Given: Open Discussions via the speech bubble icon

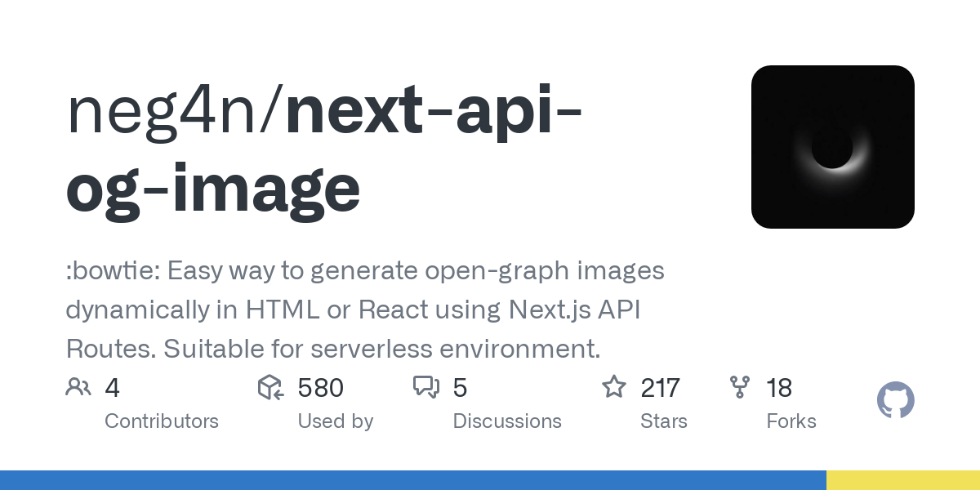Looking at the screenshot, I should coord(427,387).
